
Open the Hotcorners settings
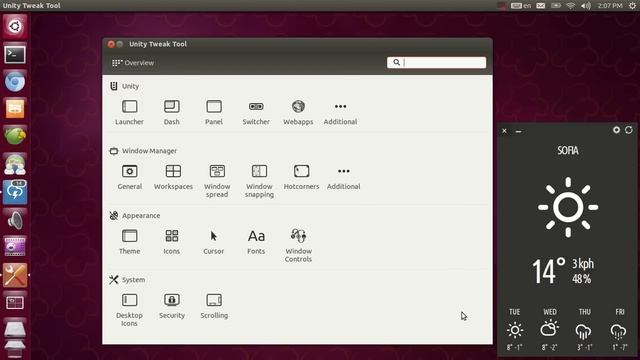[301, 177]
